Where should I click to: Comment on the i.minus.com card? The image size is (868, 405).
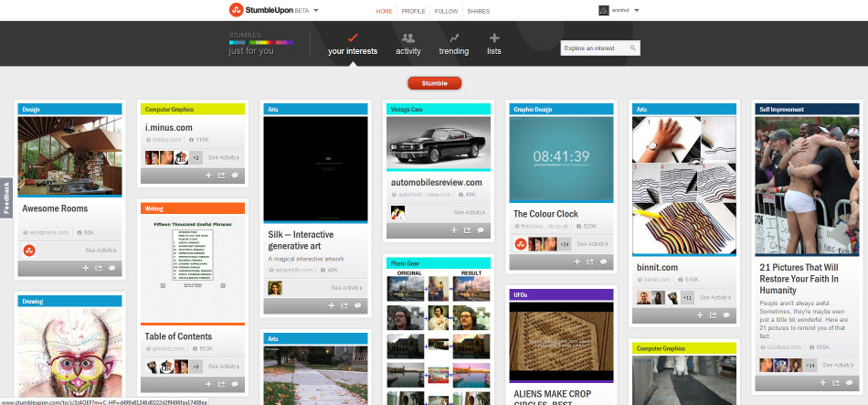point(235,176)
